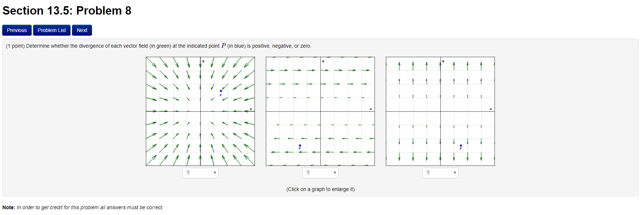Click the x-axis label in the middle graph
The image size is (644, 215).
(x=371, y=108)
